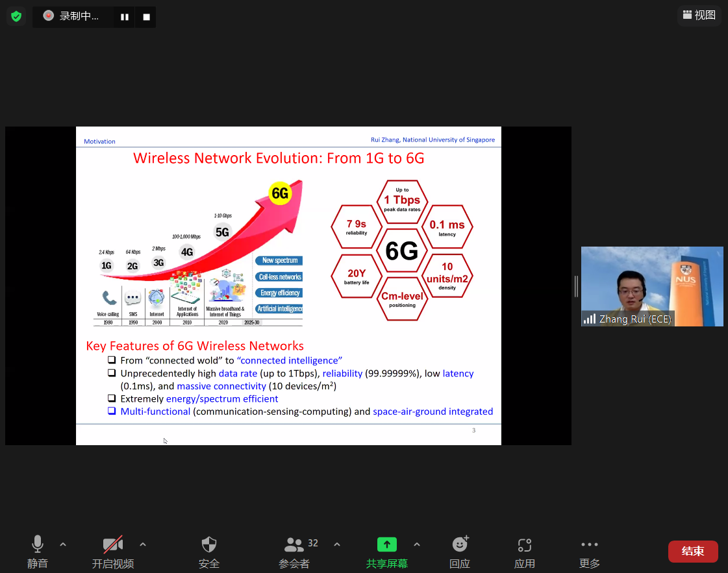Turn on camera with 开启视频
This screenshot has height=573, width=728.
[113, 552]
